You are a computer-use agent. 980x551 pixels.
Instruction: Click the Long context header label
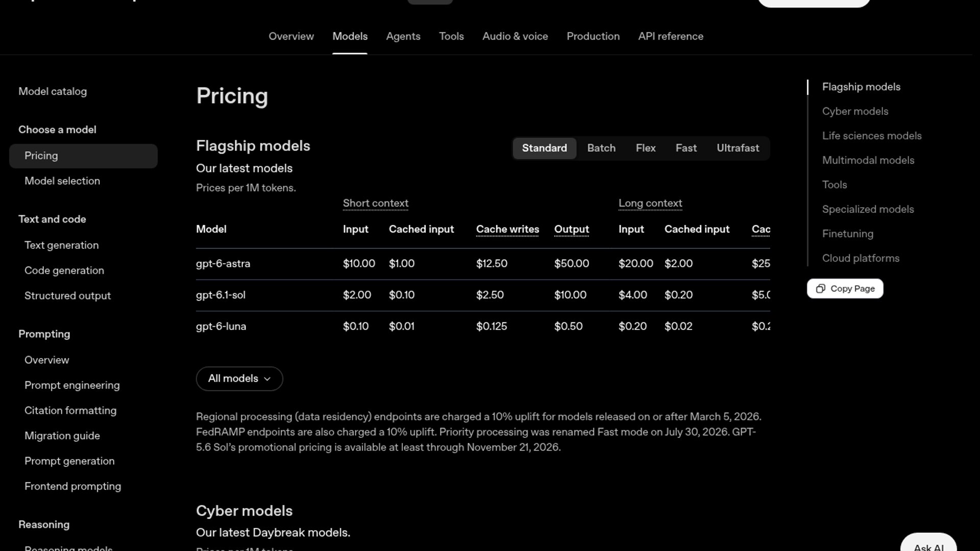[650, 203]
